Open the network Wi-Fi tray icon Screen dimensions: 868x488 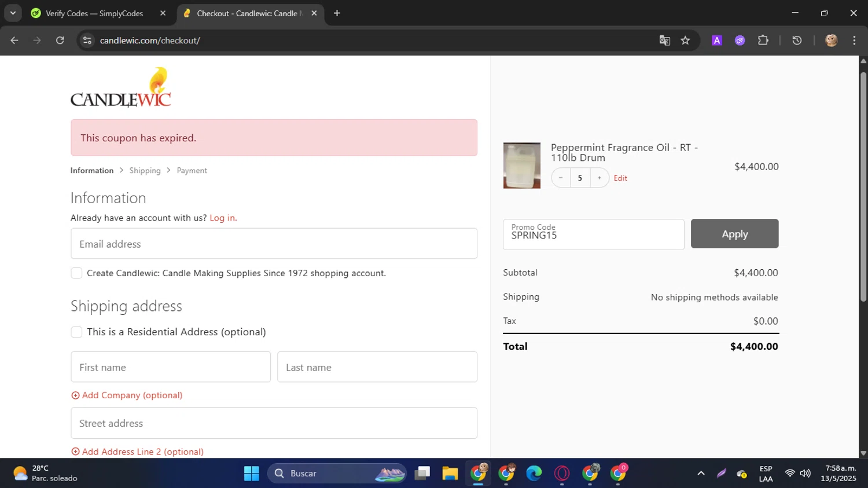[790, 474]
